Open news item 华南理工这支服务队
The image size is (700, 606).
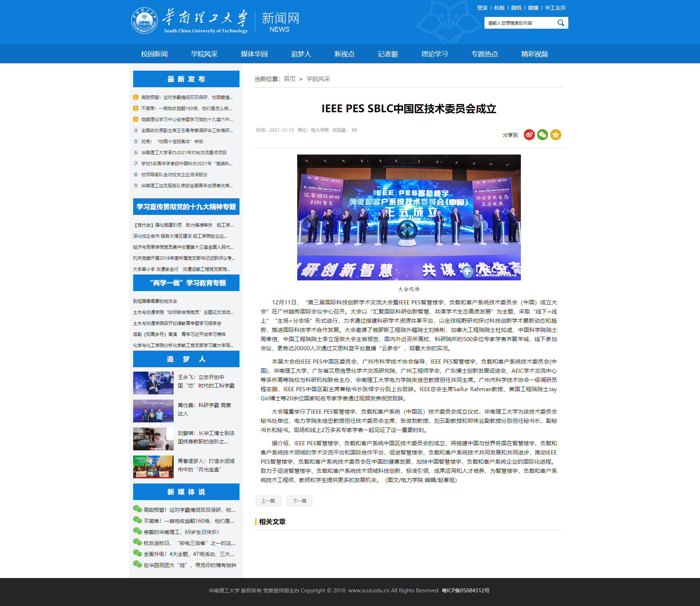coord(187,186)
